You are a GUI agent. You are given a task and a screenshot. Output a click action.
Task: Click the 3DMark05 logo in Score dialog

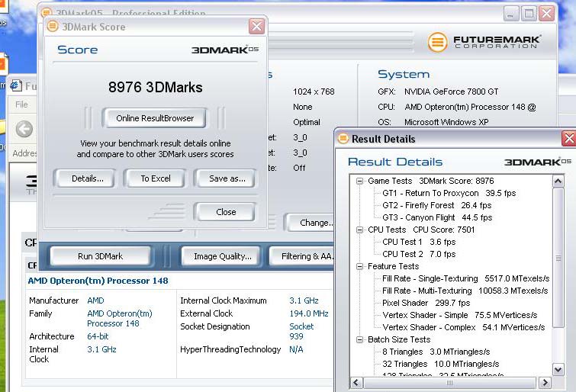pos(225,50)
